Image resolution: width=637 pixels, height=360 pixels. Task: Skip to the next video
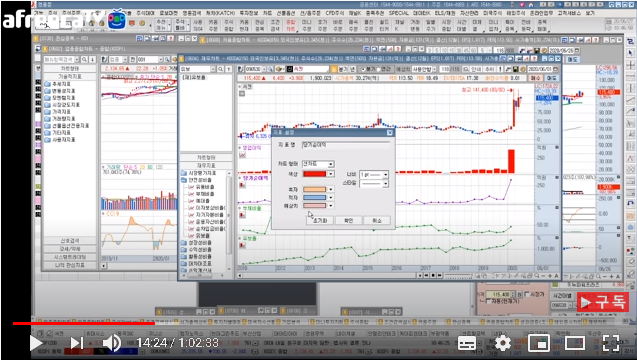[x=77, y=343]
